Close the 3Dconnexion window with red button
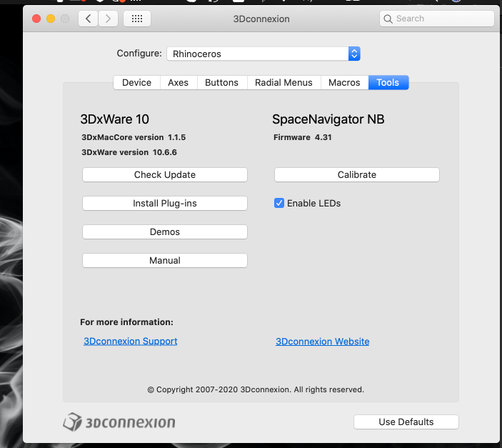Screen dimensions: 502x448 tap(36, 19)
